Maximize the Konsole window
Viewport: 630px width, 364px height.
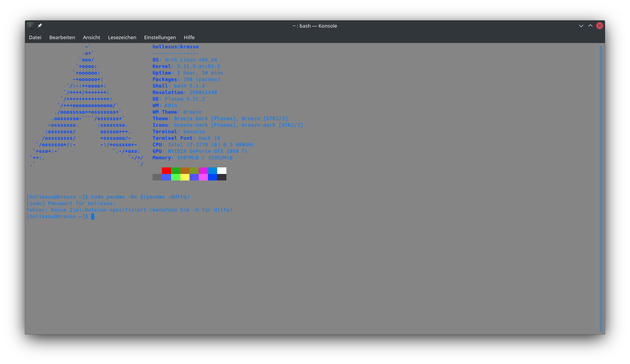(590, 26)
